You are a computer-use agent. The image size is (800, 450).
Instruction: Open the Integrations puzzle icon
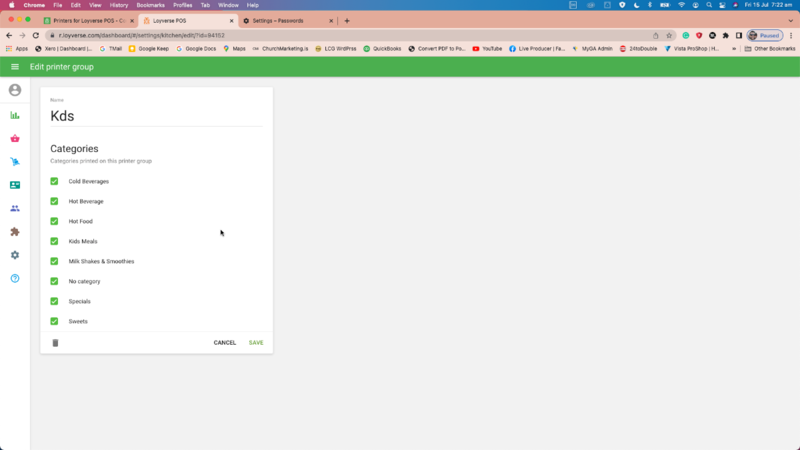tap(15, 232)
